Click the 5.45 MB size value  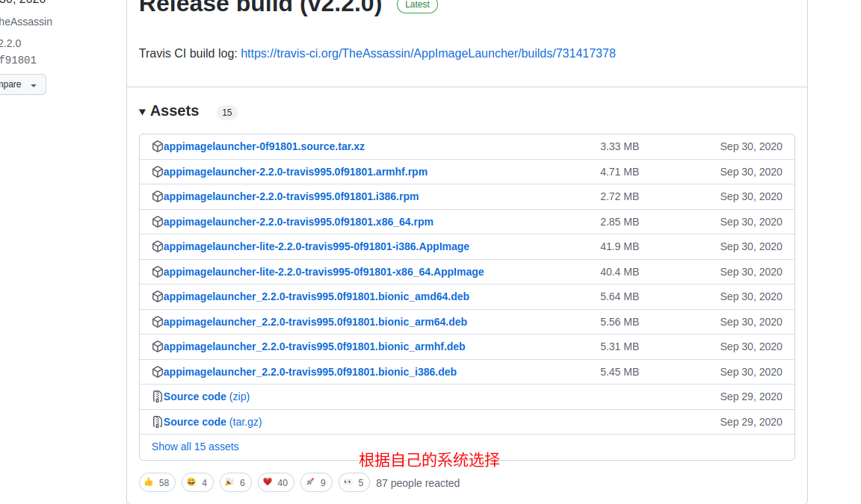pyautogui.click(x=620, y=372)
